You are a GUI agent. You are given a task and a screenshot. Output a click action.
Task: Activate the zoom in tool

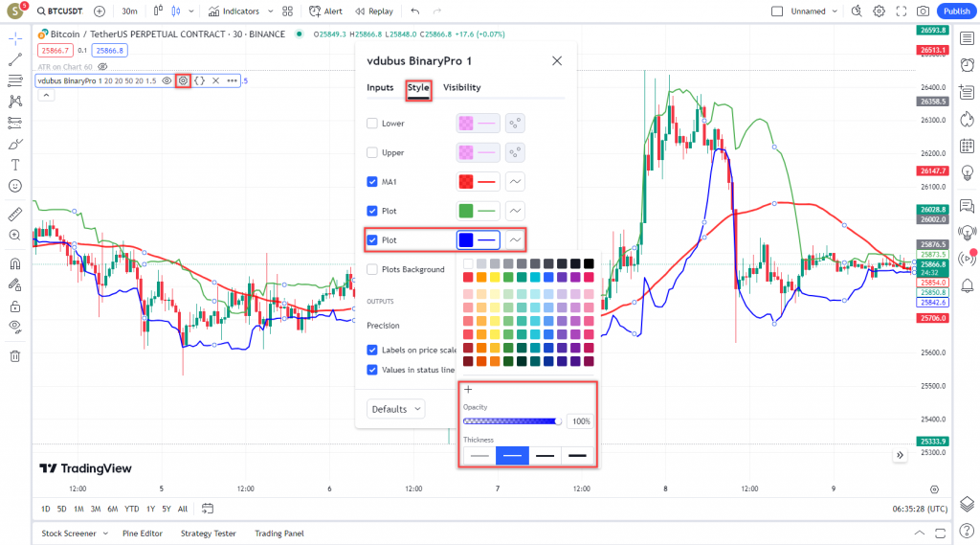click(15, 236)
